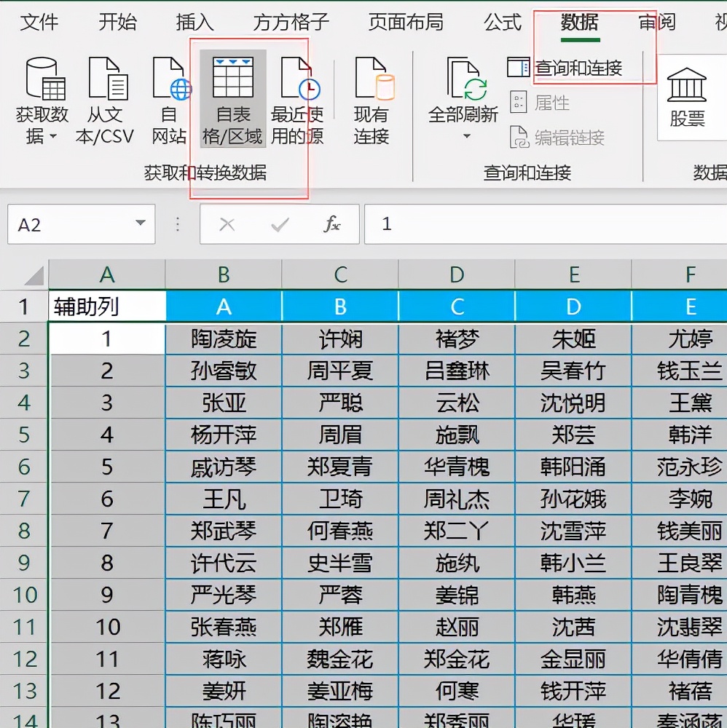
Task: Switch to the 方方格子 tab
Action: pyautogui.click(x=291, y=23)
